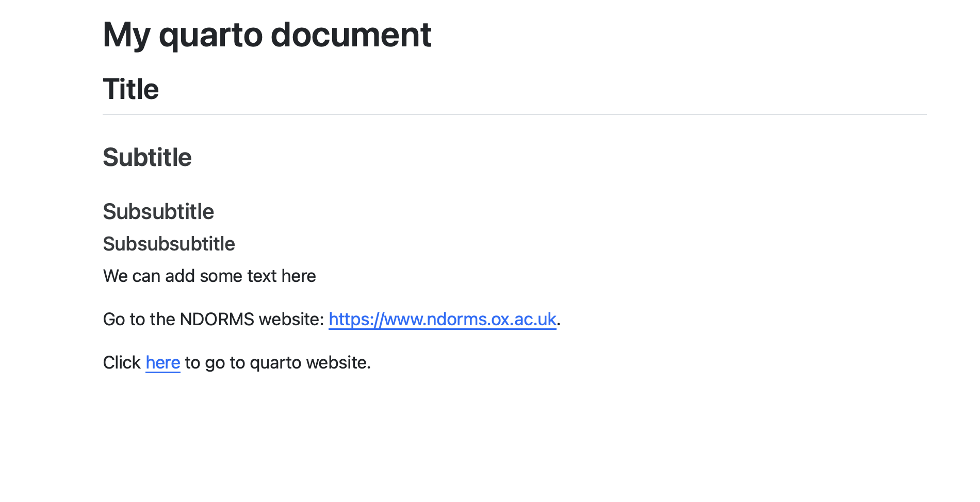
Task: Click the word "My" in page title
Action: 126,35
